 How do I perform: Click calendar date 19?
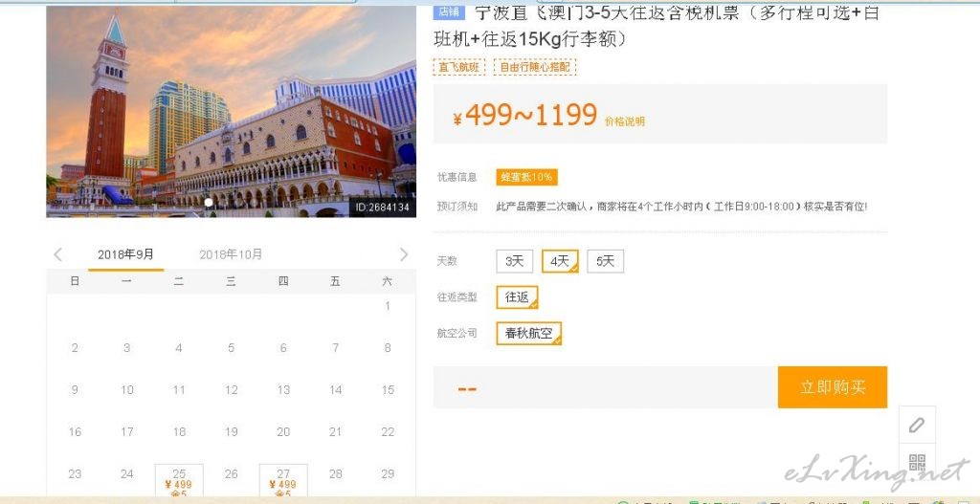tap(232, 431)
